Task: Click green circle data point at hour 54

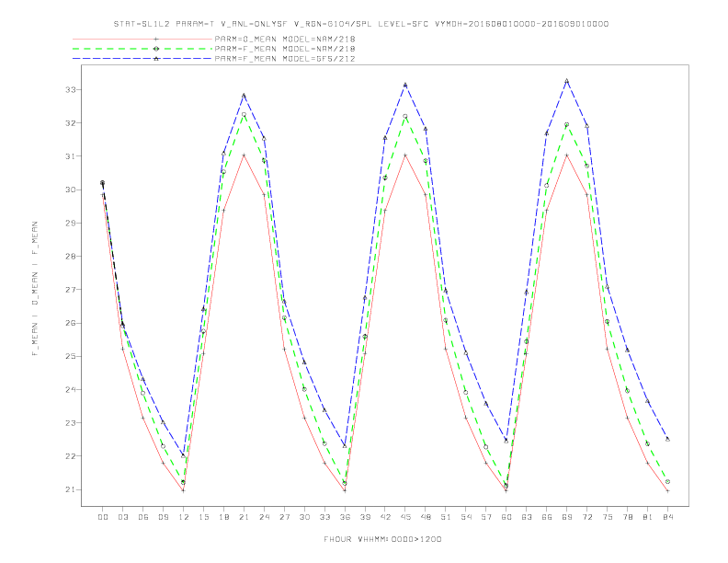Action: pyautogui.click(x=466, y=393)
